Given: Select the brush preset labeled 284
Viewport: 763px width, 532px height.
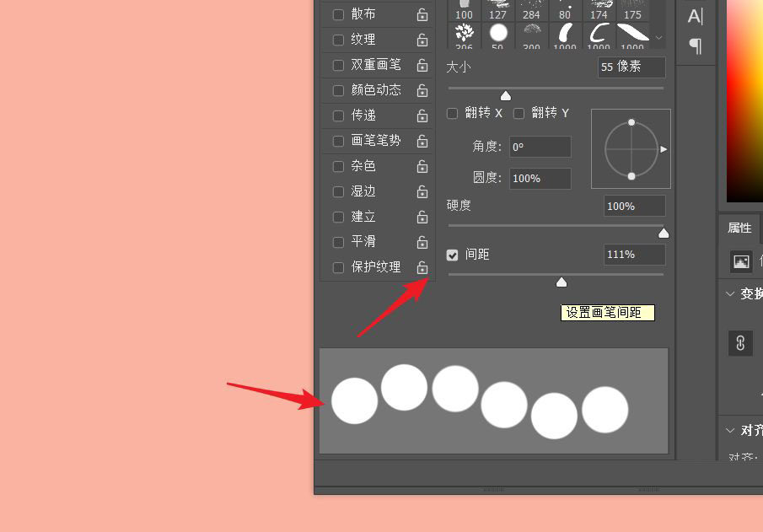Looking at the screenshot, I should click(531, 10).
